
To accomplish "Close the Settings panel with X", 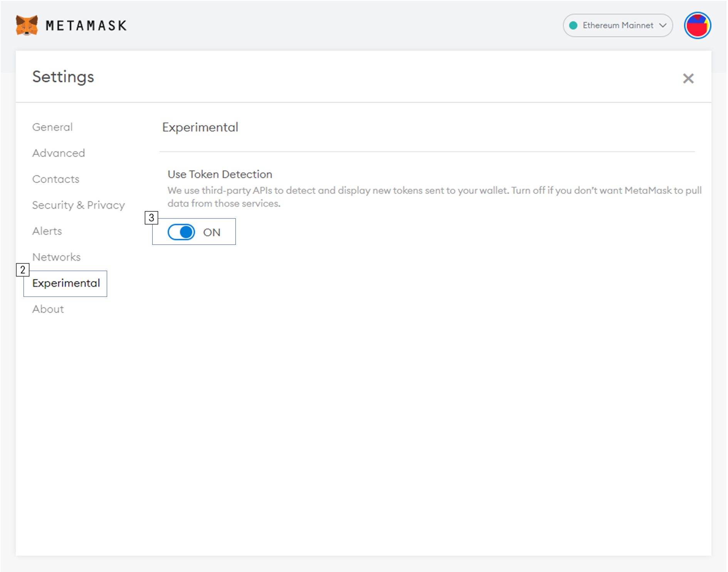I will point(688,78).
